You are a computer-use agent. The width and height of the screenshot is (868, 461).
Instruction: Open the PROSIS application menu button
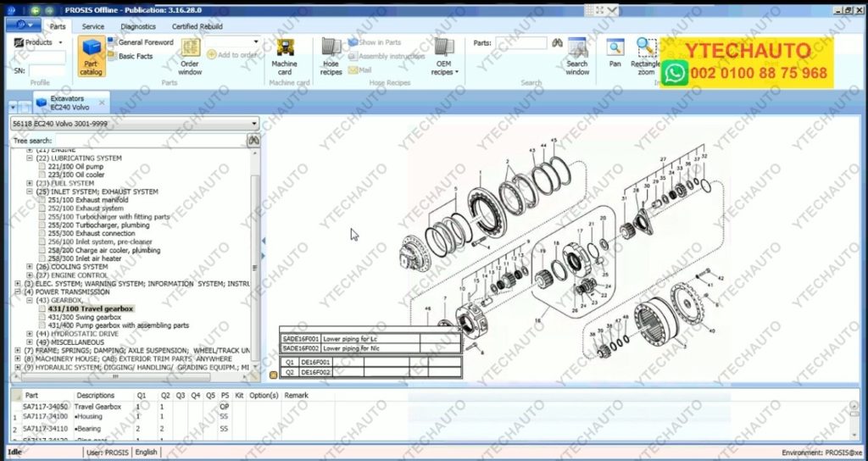(23, 25)
